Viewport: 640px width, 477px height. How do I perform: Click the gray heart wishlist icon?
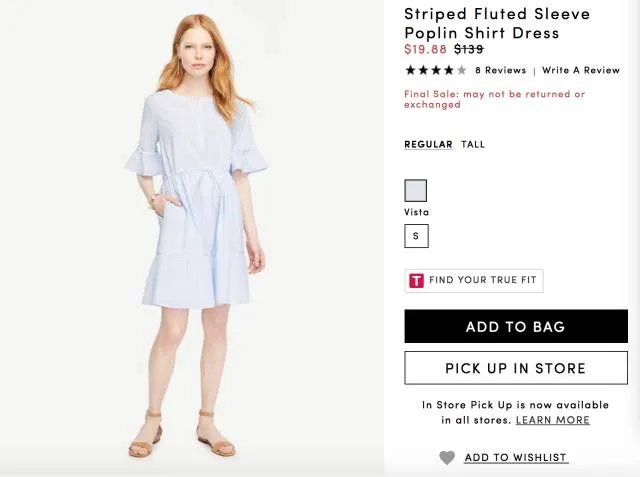[447, 458]
